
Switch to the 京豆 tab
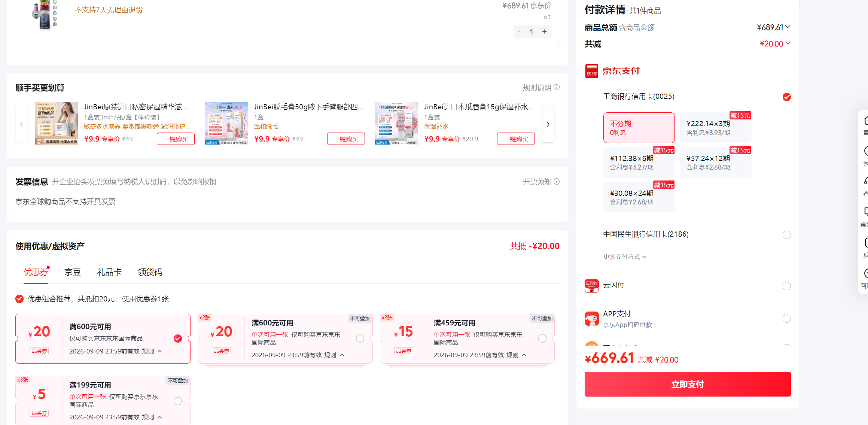pos(72,272)
